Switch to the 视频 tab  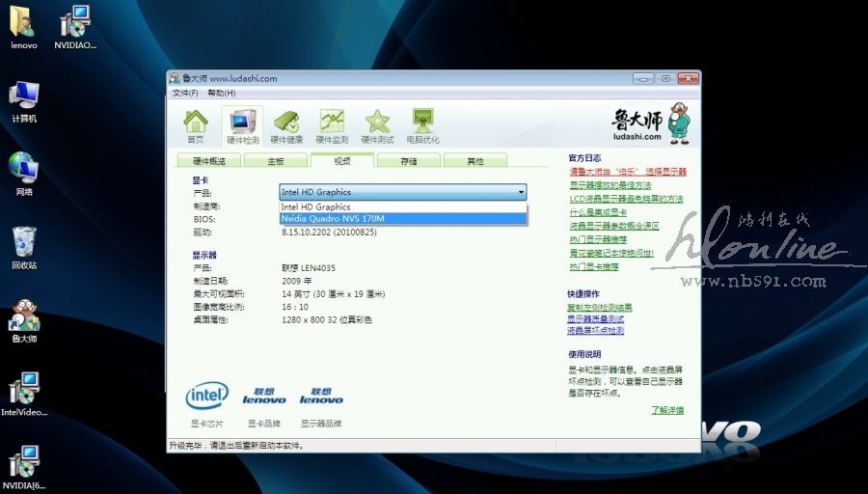(x=342, y=160)
